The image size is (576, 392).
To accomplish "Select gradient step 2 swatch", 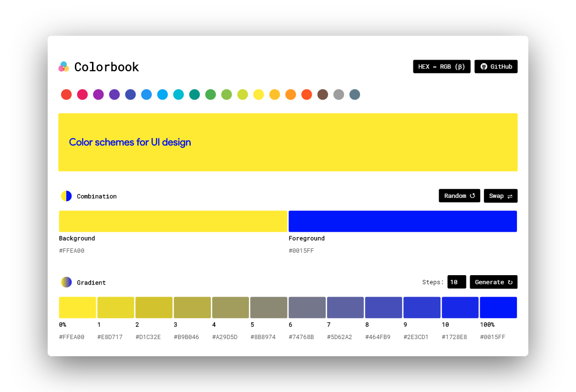I will [154, 308].
